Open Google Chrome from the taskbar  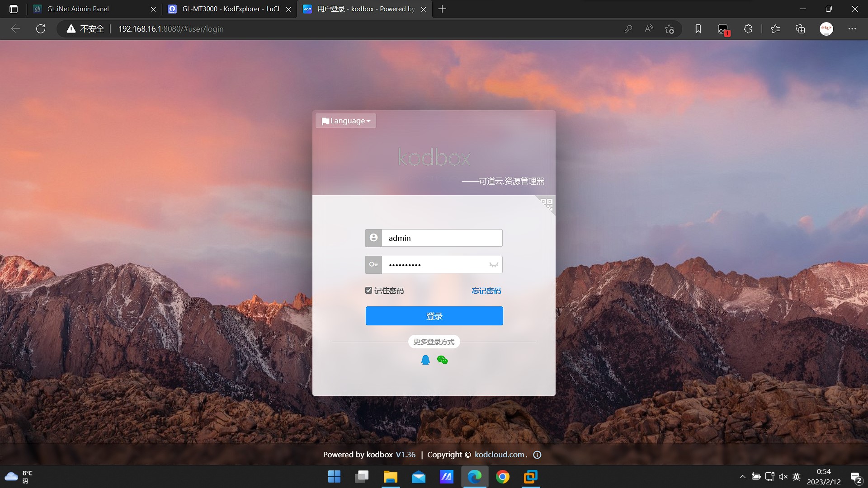pos(502,477)
